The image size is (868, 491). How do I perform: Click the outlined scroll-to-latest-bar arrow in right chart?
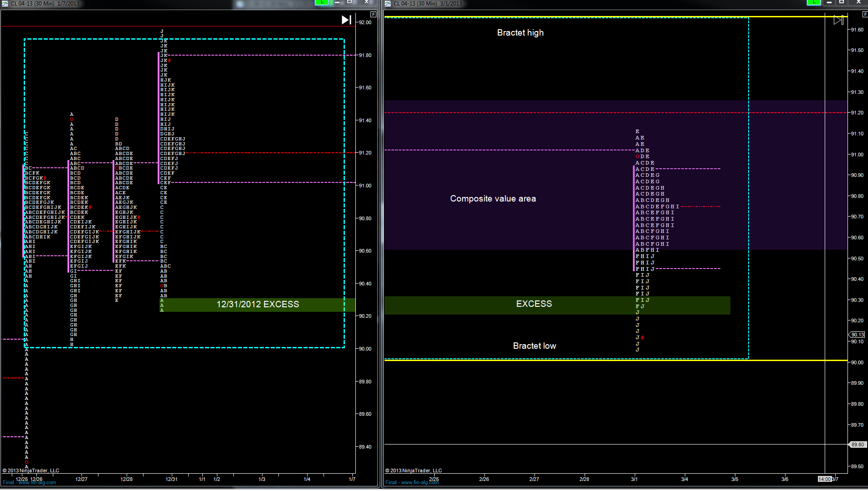point(838,20)
